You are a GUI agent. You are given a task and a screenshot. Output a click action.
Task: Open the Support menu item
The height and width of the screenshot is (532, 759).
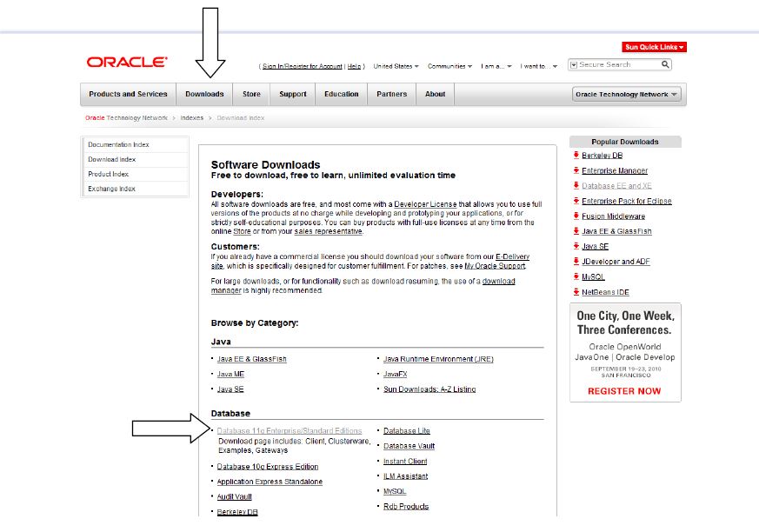click(x=293, y=94)
